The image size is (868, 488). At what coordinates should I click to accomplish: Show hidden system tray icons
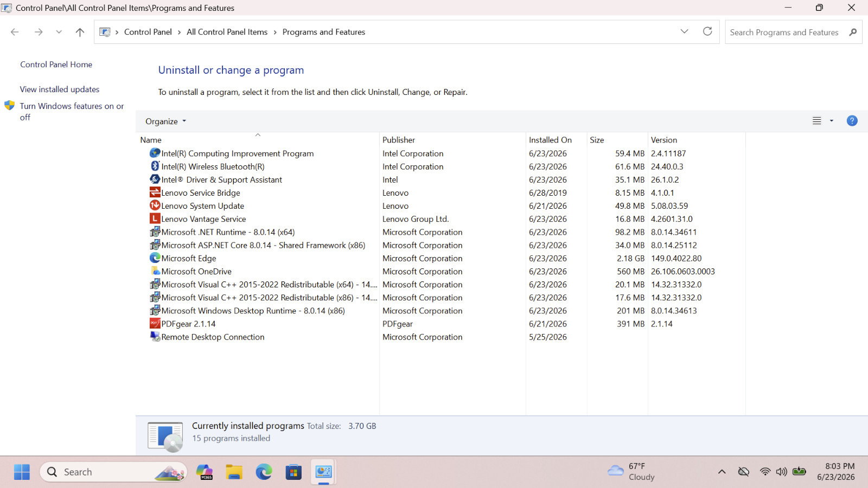tap(722, 472)
